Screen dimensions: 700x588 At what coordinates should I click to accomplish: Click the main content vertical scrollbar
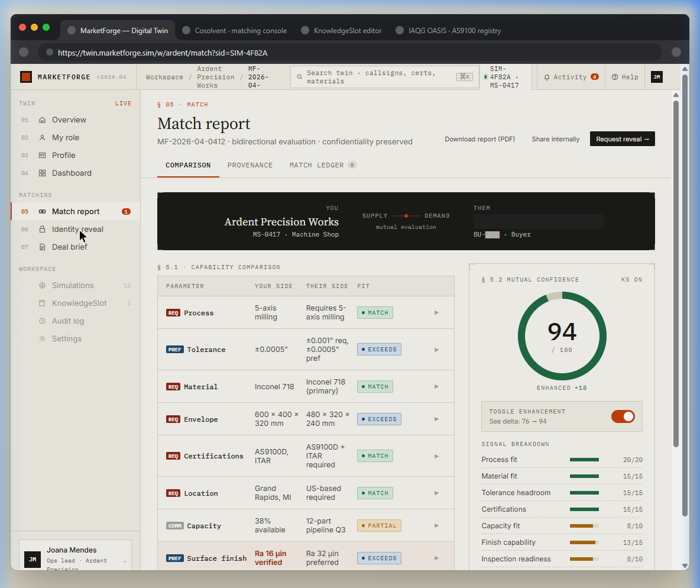pos(676,274)
